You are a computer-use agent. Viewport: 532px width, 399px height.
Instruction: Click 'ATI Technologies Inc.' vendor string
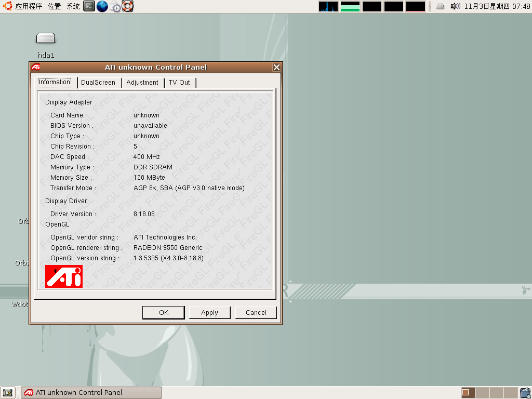pos(165,237)
